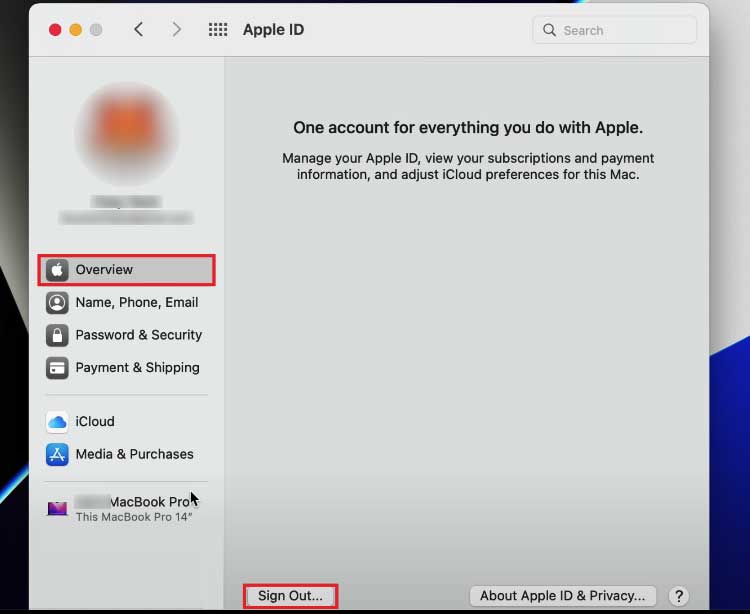Click the back arrow in toolbar
Screen dimensions: 750x614
[138, 30]
